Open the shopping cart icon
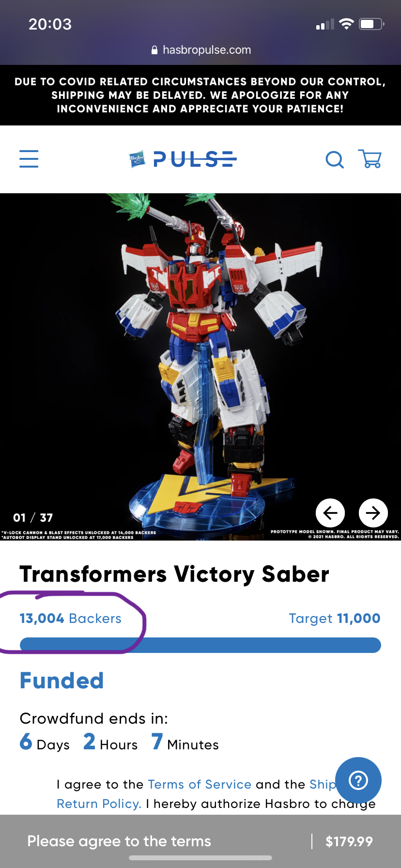Viewport: 401px width, 868px height. [x=370, y=159]
